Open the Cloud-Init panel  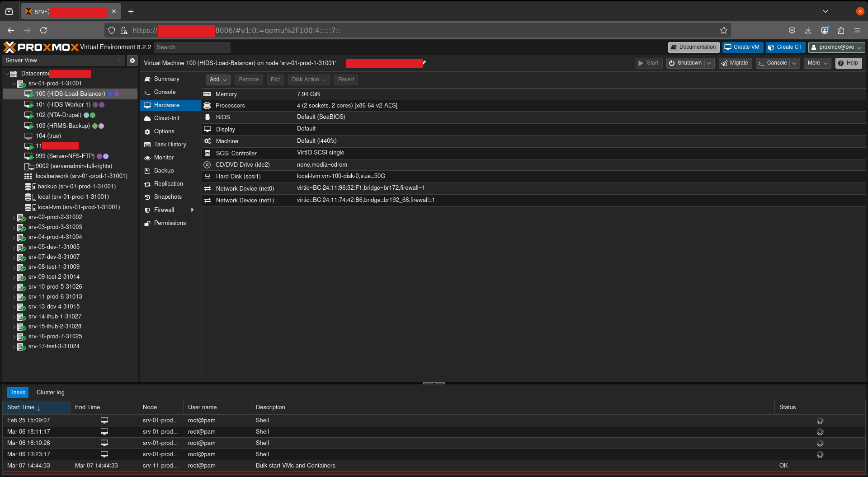click(170, 118)
